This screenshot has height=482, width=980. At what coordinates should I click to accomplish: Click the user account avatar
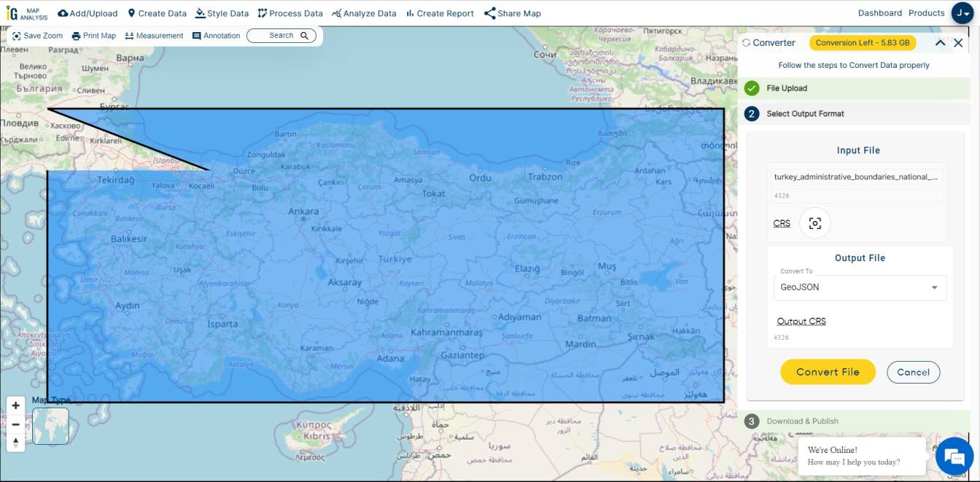pyautogui.click(x=963, y=12)
